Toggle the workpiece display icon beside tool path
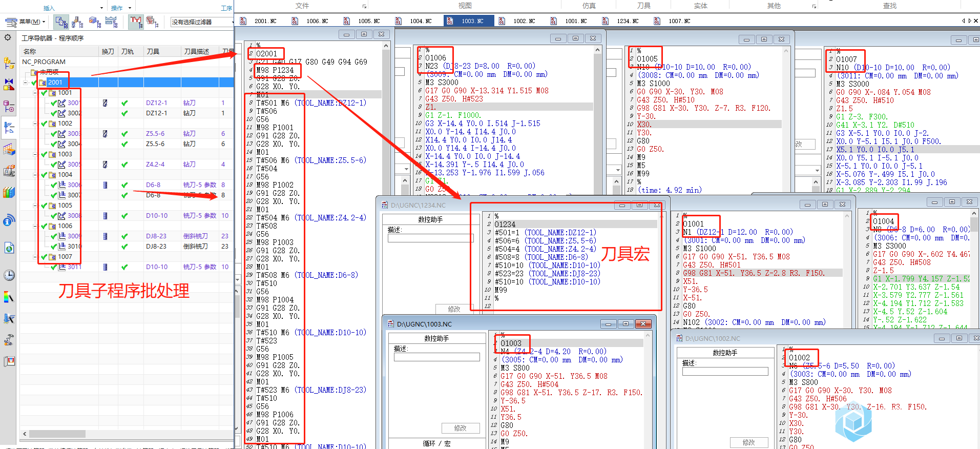Image resolution: width=980 pixels, height=449 pixels. tap(152, 22)
